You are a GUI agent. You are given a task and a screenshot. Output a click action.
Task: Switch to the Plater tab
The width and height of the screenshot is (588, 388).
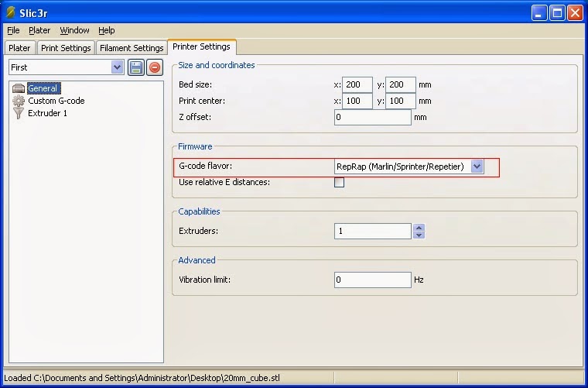tap(19, 48)
